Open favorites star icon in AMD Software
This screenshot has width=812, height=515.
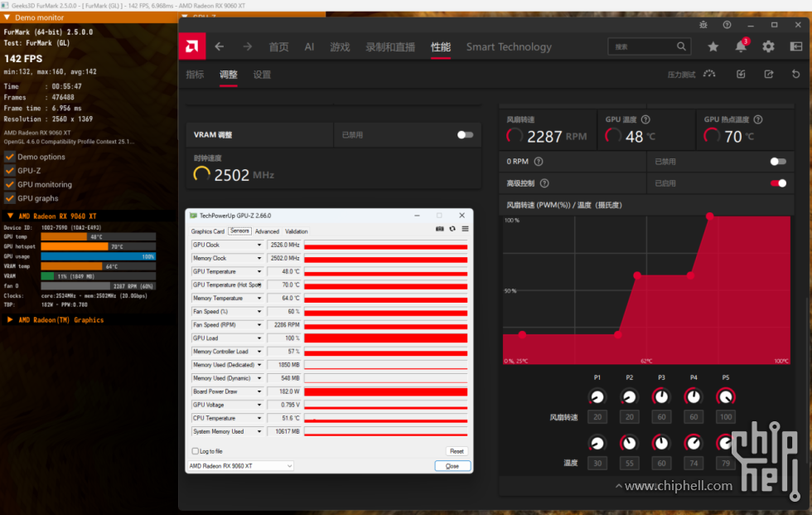pyautogui.click(x=713, y=46)
